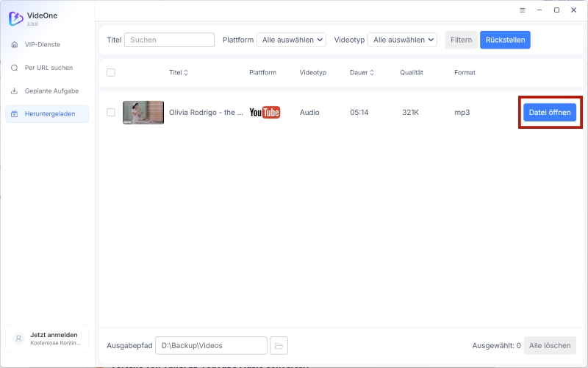Maximize the VideOne window

(x=556, y=10)
